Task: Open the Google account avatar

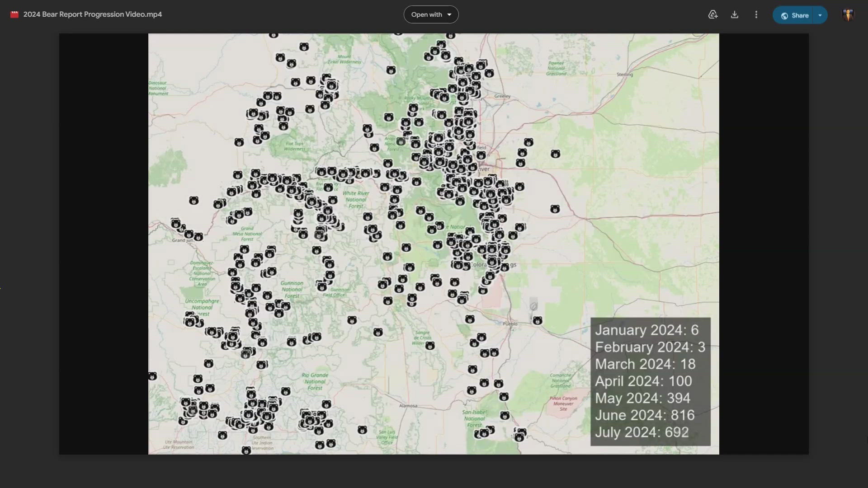Action: [848, 14]
